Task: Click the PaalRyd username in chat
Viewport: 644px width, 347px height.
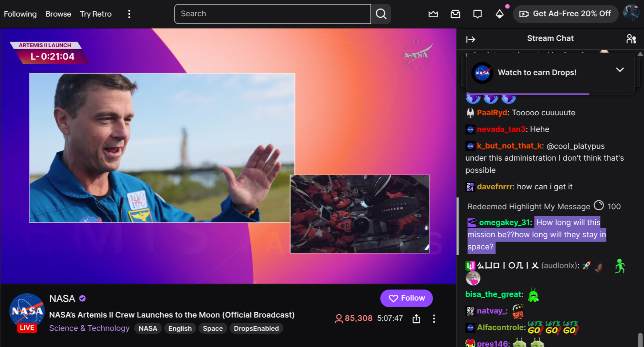Action: (492, 113)
